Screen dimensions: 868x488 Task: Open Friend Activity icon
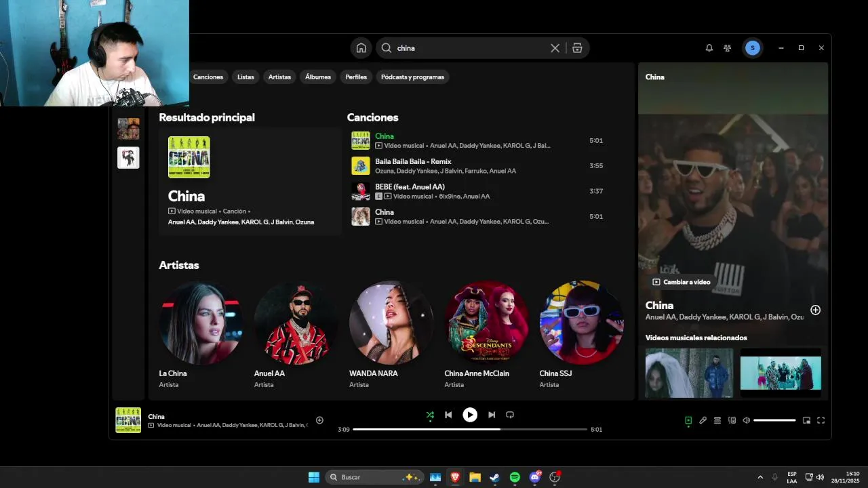[x=728, y=48]
